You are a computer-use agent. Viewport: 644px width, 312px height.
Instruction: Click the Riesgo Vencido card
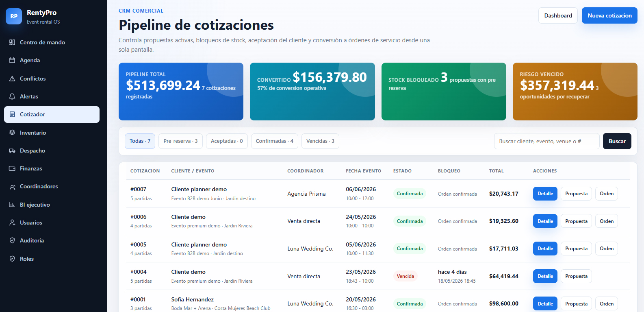pos(575,92)
